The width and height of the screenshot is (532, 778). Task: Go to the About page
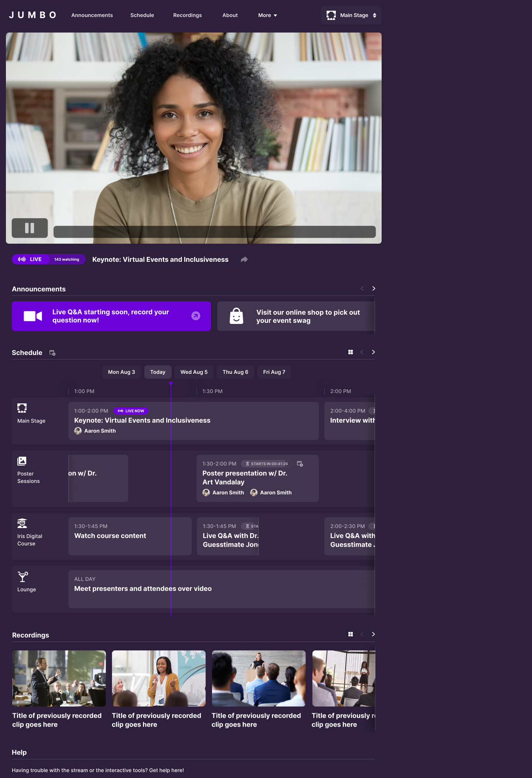[x=230, y=15]
